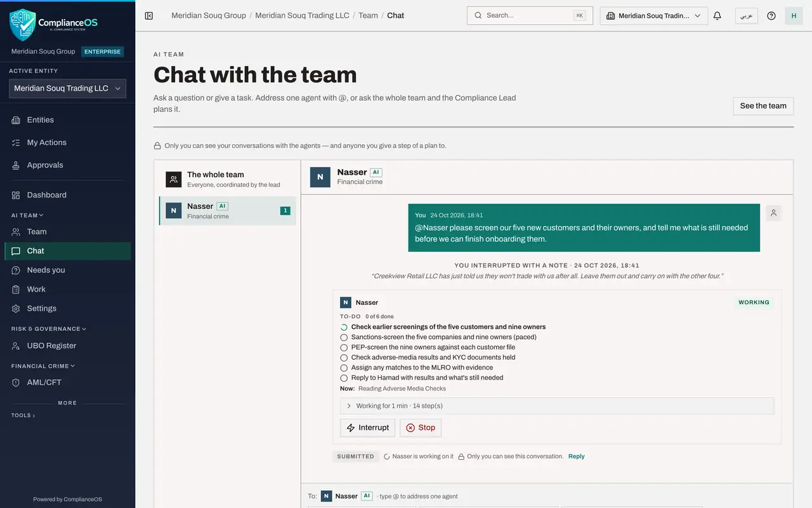
Task: Open the top-bar entity switcher dropdown
Action: [x=654, y=16]
